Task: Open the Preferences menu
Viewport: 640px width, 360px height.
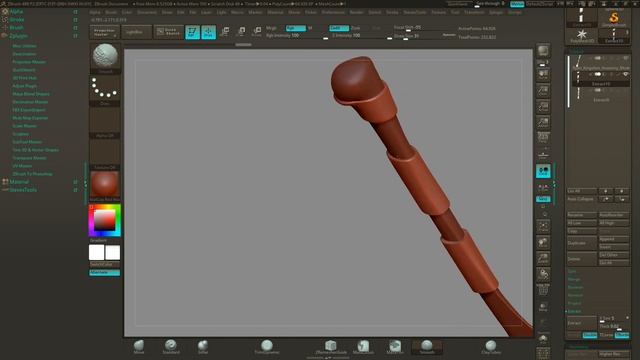Action: 333,12
